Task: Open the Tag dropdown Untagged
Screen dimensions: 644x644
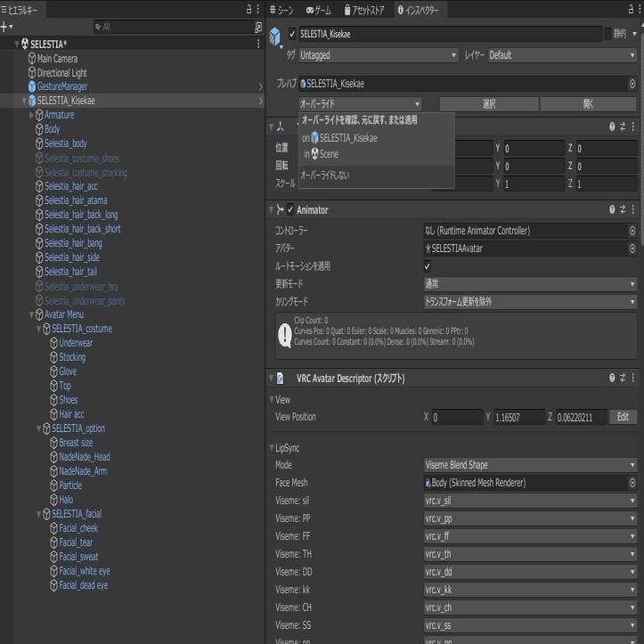Action: (x=379, y=55)
